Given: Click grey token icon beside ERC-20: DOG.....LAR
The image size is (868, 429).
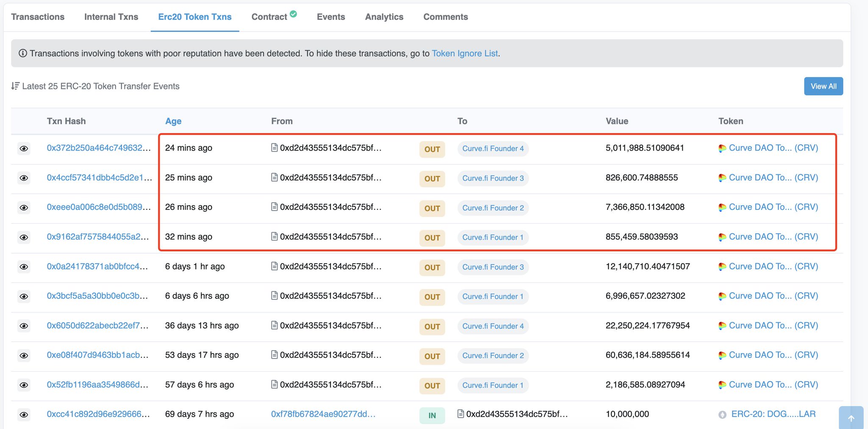Looking at the screenshot, I should pyautogui.click(x=723, y=415).
